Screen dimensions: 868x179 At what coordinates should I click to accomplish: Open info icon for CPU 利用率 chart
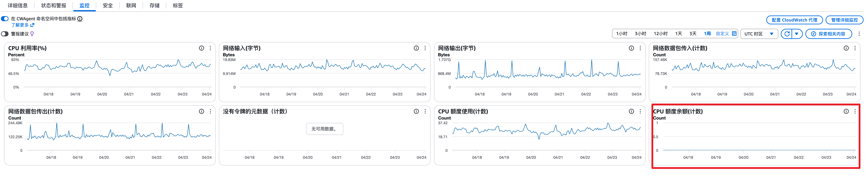(x=202, y=48)
